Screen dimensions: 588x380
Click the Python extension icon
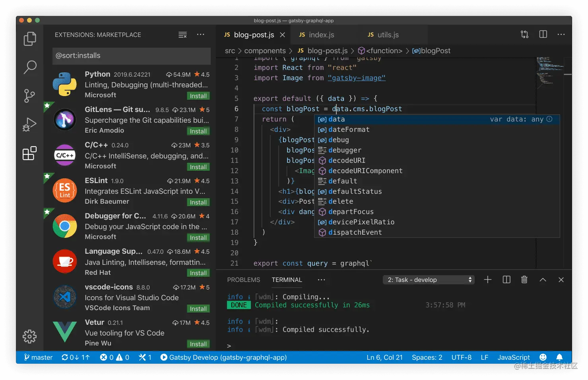tap(65, 84)
